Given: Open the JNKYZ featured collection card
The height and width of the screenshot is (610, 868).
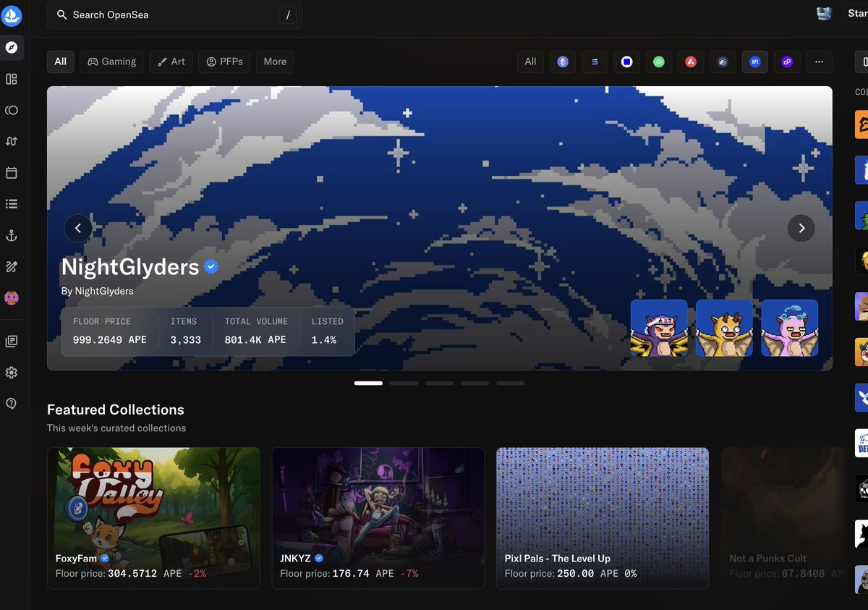Looking at the screenshot, I should point(378,518).
